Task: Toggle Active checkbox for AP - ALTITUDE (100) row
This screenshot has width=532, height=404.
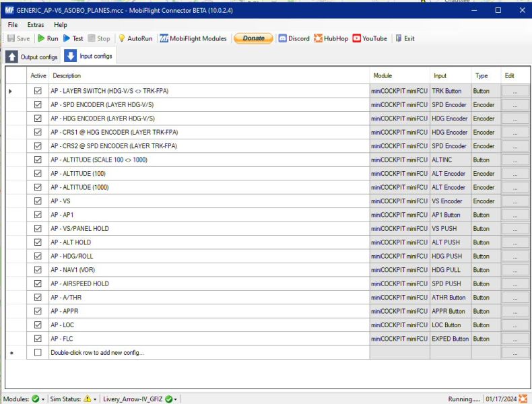Action: 38,173
